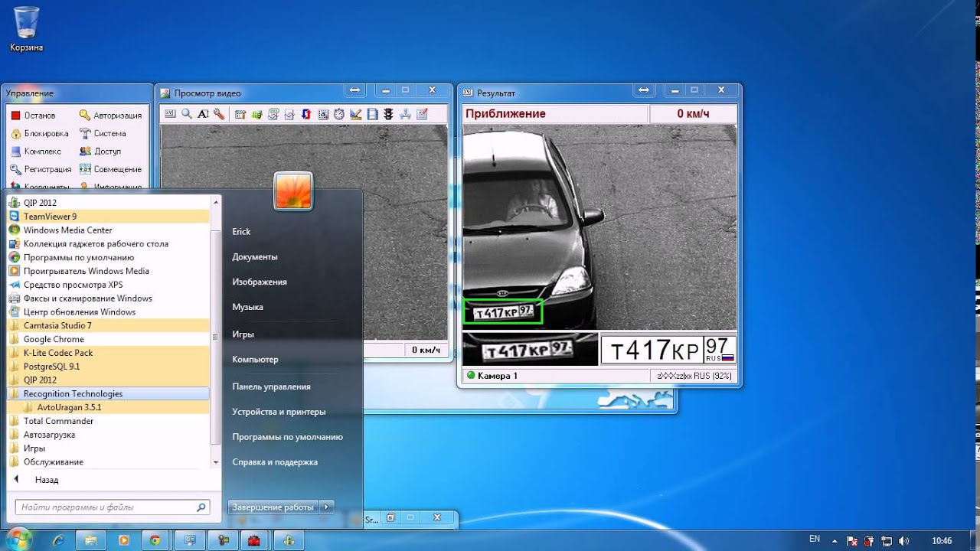Open the wrench settings icon in video toolbar

click(219, 114)
